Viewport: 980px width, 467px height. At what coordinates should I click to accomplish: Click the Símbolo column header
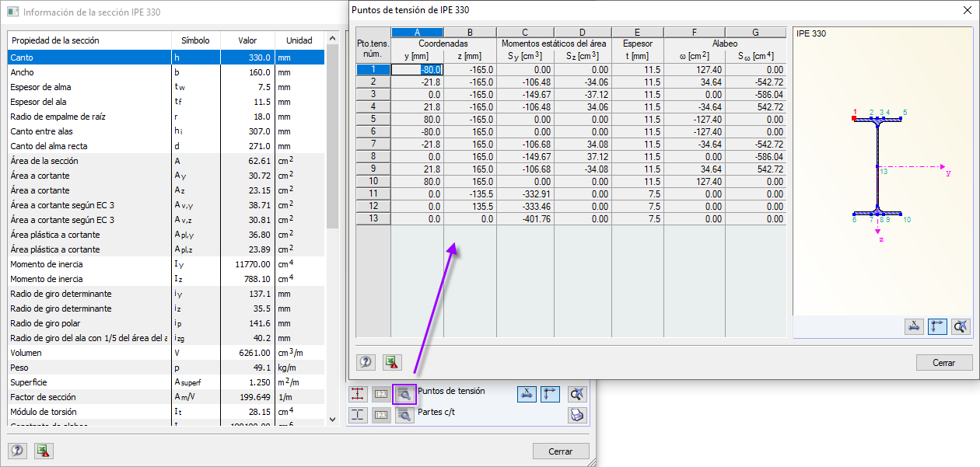(x=195, y=40)
